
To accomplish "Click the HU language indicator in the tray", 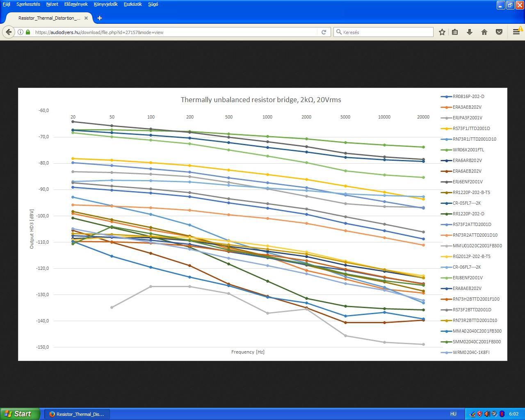I will 453,414.
